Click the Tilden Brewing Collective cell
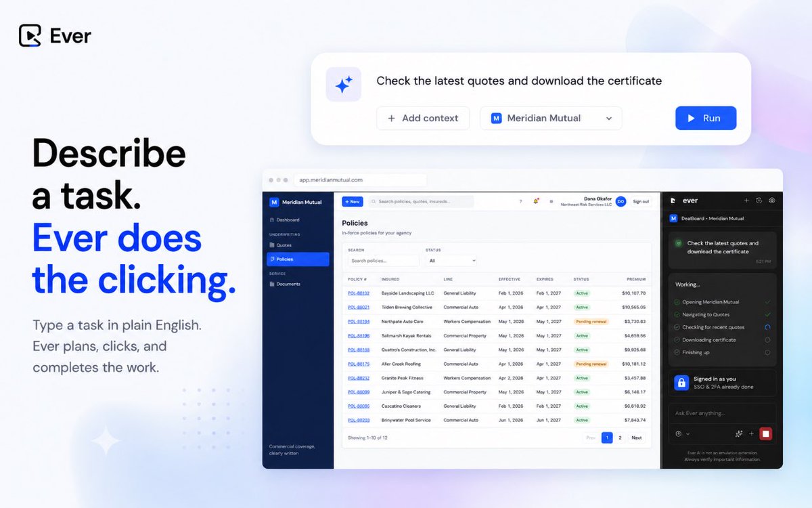812x508 pixels. pos(407,308)
